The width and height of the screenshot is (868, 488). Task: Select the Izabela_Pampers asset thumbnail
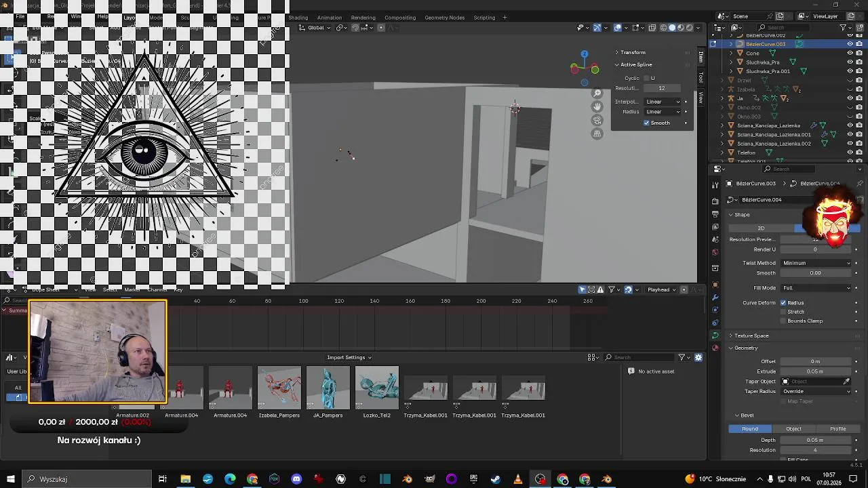point(279,389)
